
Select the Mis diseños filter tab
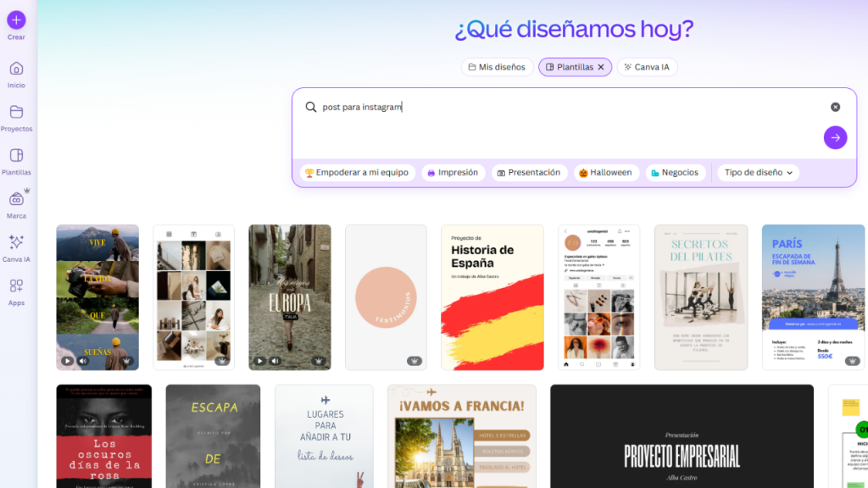[497, 67]
